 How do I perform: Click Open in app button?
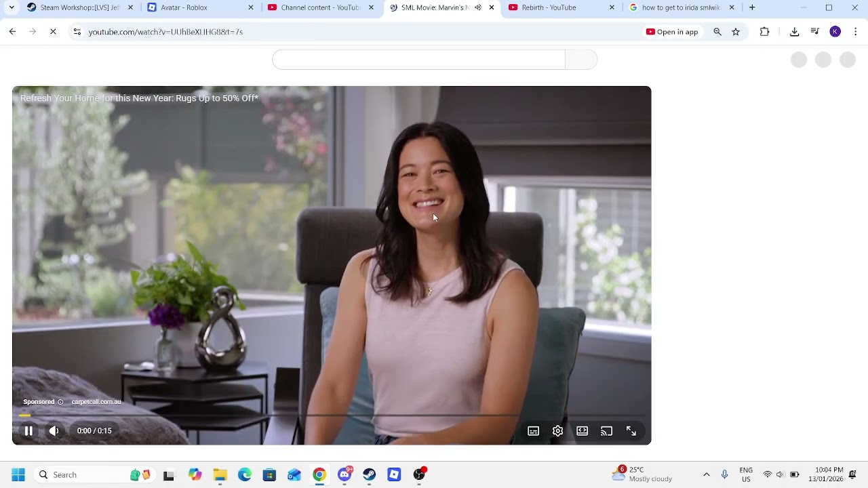(672, 32)
